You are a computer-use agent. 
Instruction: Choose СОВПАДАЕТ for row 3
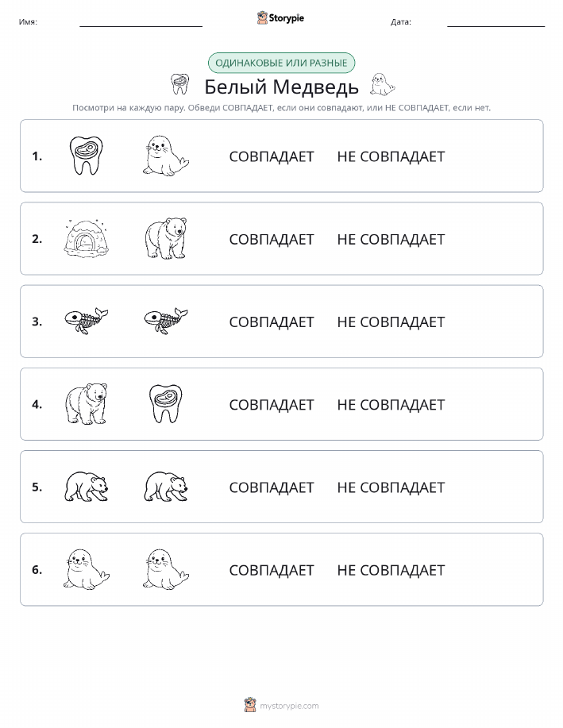[x=272, y=322]
